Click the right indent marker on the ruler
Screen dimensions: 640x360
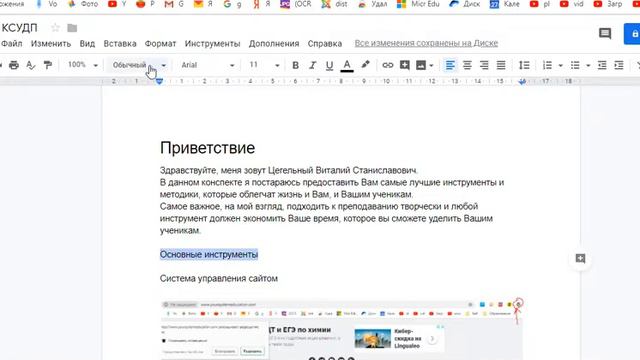pos(522,82)
